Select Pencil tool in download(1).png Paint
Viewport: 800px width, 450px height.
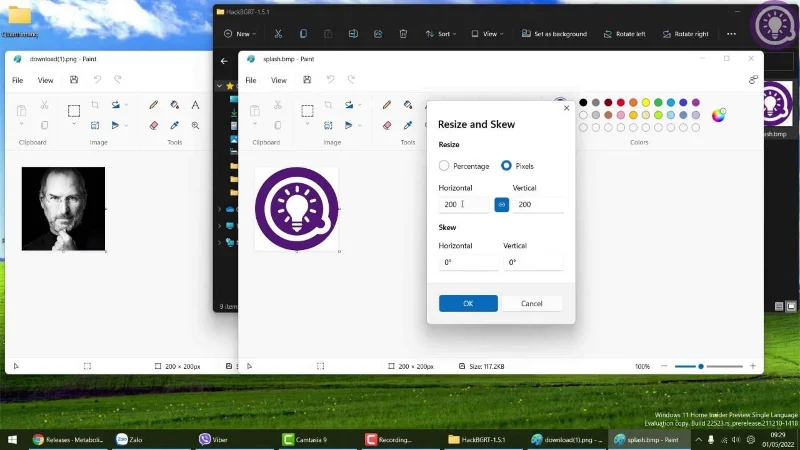tap(154, 105)
